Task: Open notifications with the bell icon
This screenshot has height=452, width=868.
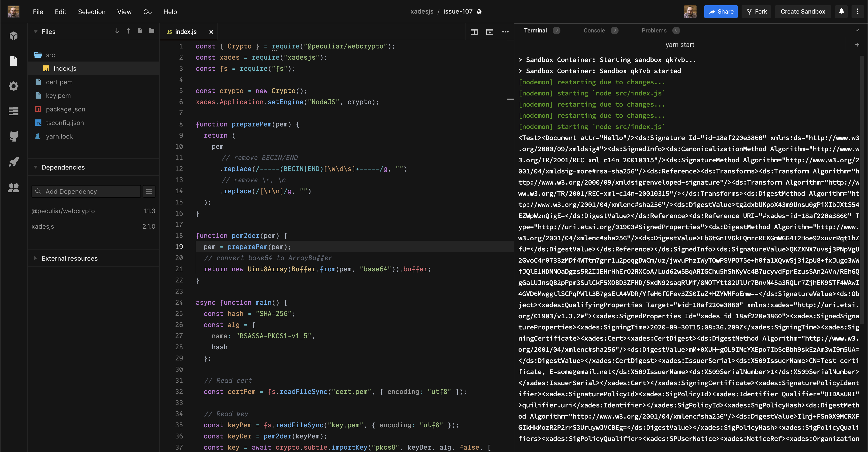Action: pos(841,11)
